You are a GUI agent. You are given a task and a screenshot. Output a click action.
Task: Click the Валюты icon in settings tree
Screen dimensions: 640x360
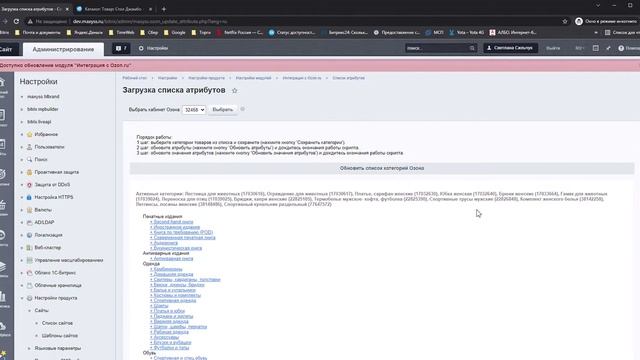29,210
